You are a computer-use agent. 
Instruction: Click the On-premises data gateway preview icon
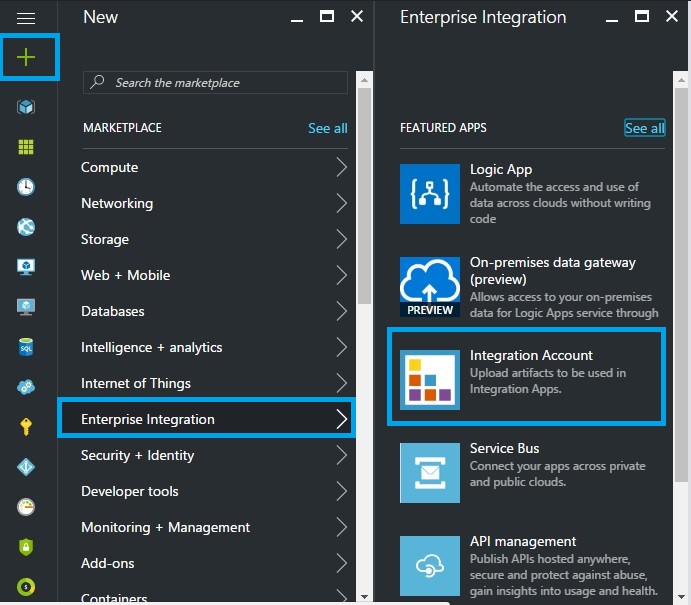[x=430, y=287]
